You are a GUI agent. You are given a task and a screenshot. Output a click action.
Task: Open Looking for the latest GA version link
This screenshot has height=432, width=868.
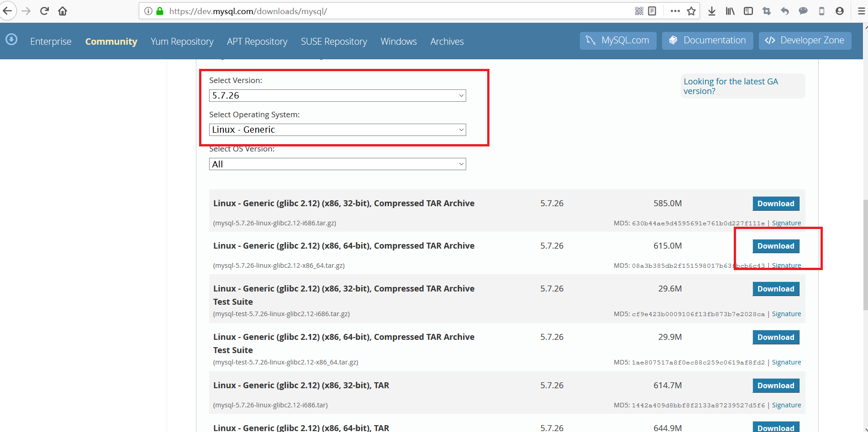click(731, 86)
